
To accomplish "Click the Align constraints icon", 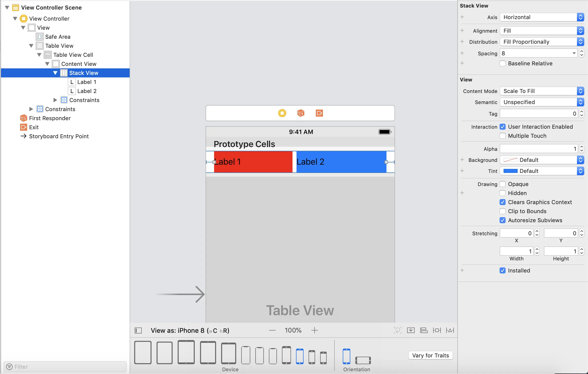I will coord(424,330).
